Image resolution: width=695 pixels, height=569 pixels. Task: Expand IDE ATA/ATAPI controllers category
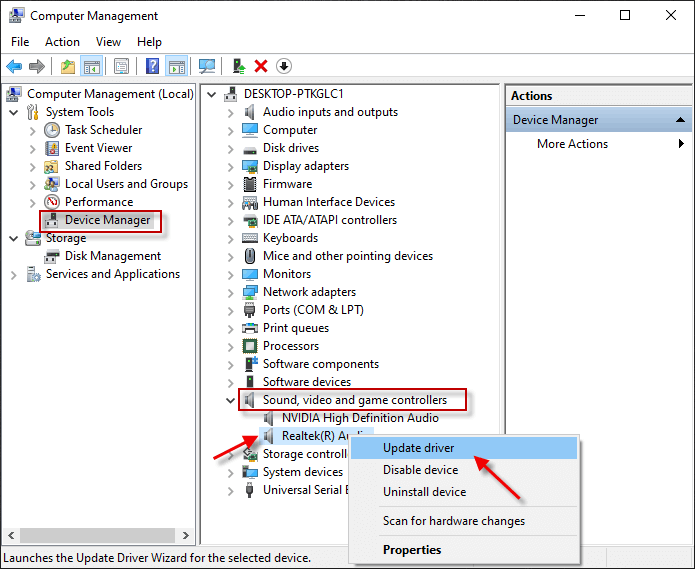pos(230,221)
